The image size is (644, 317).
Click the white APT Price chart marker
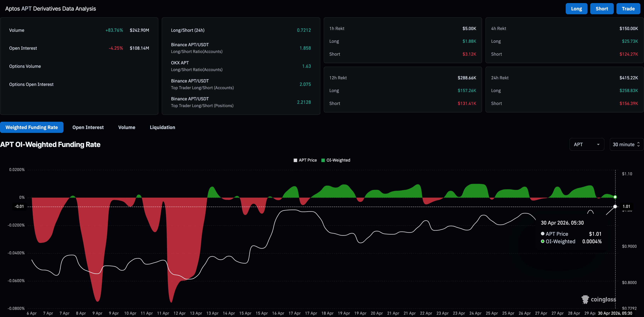click(615, 207)
